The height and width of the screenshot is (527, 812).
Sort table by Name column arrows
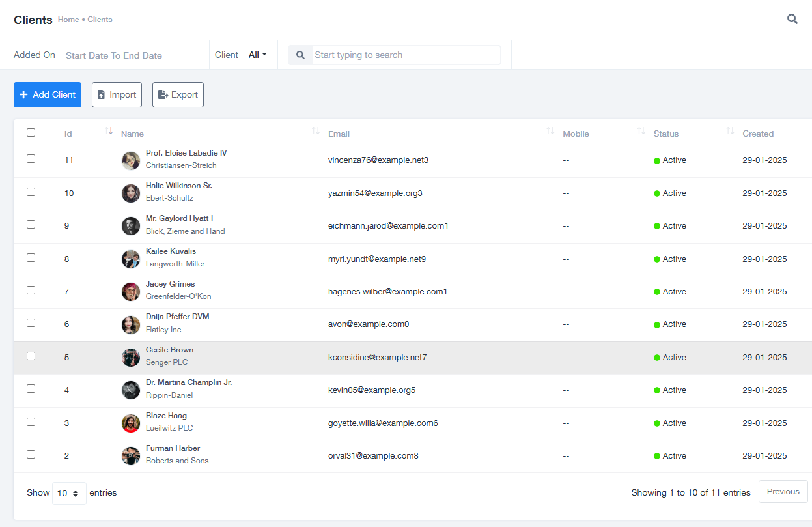point(316,132)
